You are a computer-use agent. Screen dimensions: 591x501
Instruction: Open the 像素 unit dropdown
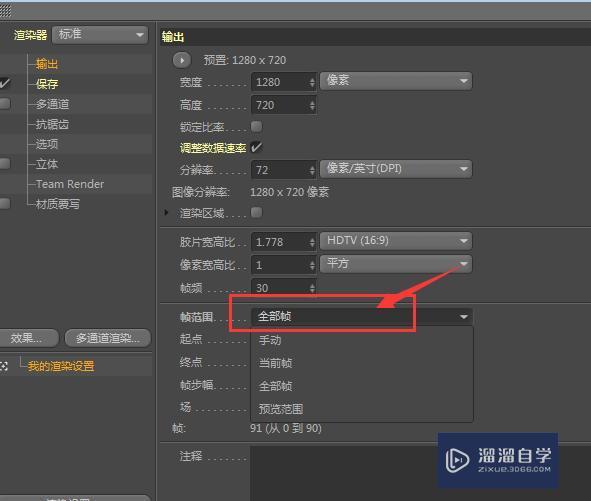click(396, 81)
